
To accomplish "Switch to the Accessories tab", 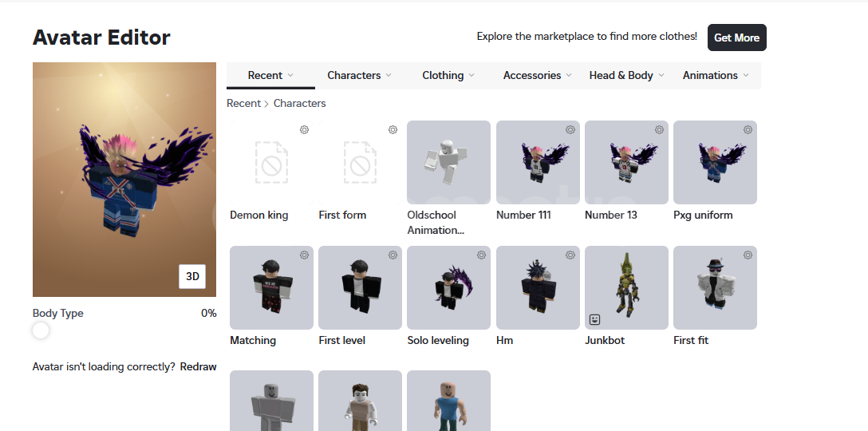I will [x=537, y=75].
